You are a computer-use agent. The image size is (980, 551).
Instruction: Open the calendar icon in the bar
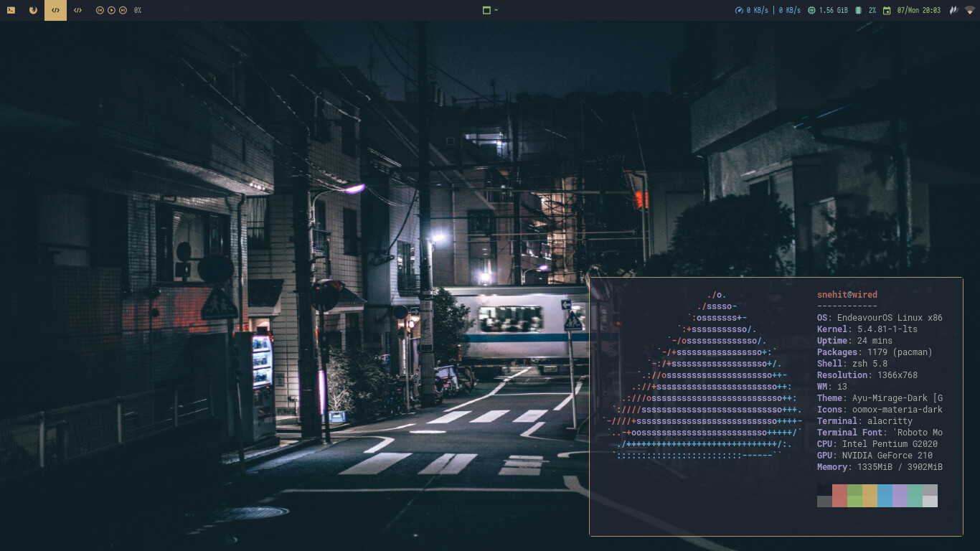(887, 10)
